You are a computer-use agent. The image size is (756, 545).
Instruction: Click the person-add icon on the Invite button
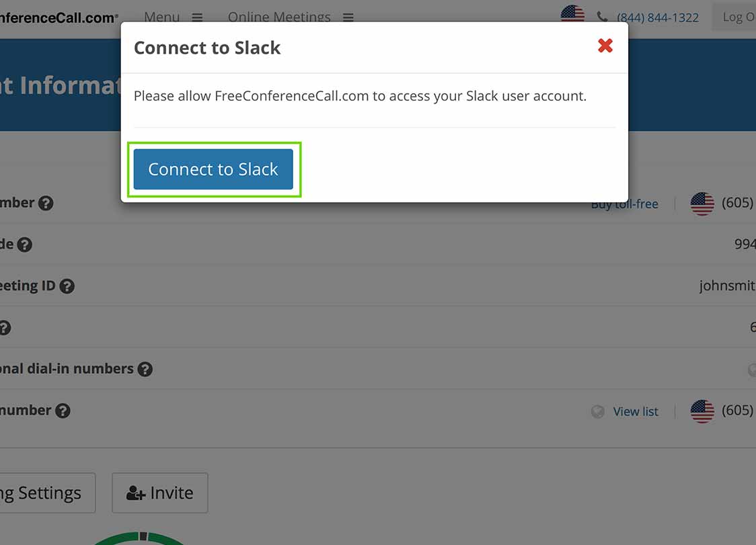point(135,493)
